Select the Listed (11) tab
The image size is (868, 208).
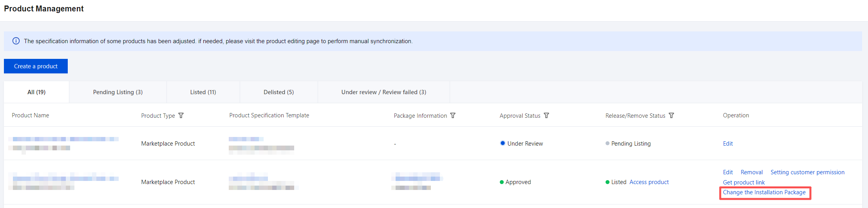point(203,92)
